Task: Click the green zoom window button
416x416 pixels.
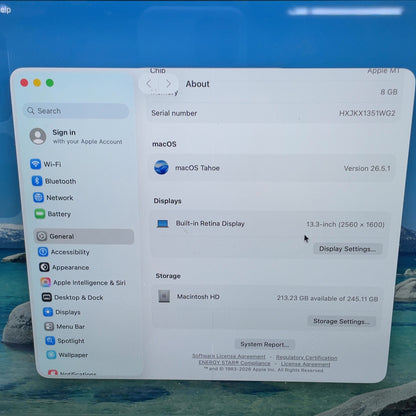Action: (50, 83)
